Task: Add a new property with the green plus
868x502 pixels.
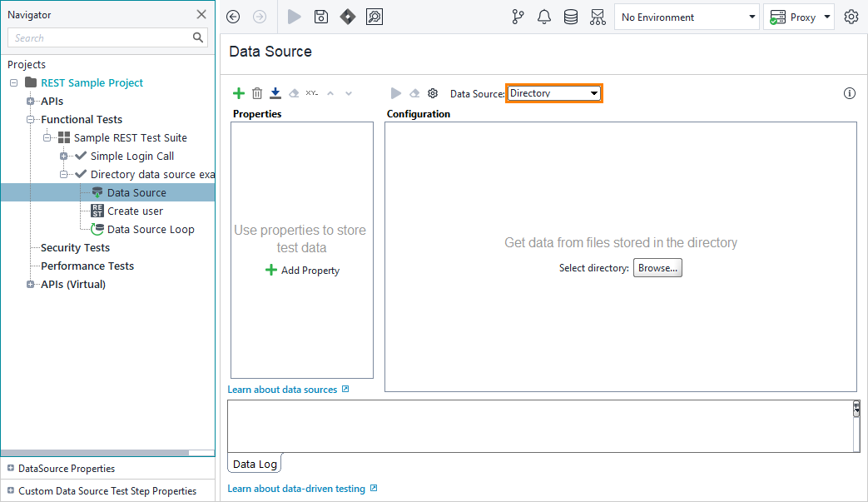Action: point(239,92)
